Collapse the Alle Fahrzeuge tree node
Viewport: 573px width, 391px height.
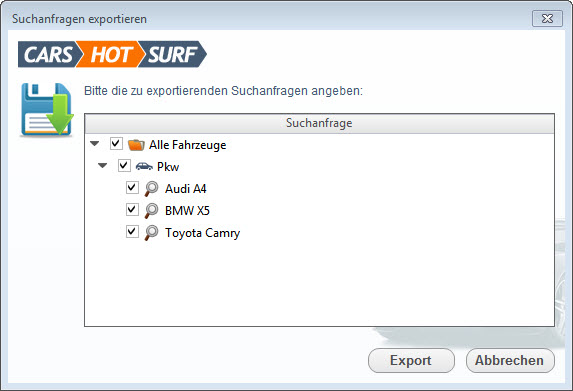click(x=95, y=144)
